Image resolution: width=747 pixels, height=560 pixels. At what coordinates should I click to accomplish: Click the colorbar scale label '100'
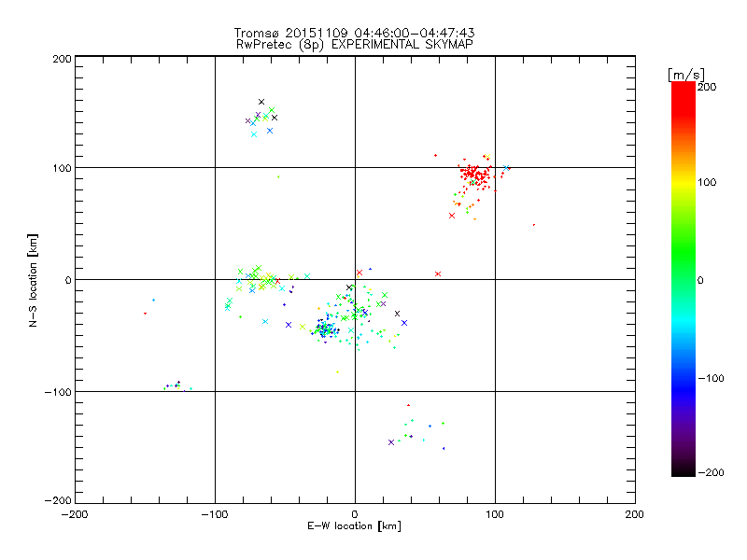click(x=707, y=182)
